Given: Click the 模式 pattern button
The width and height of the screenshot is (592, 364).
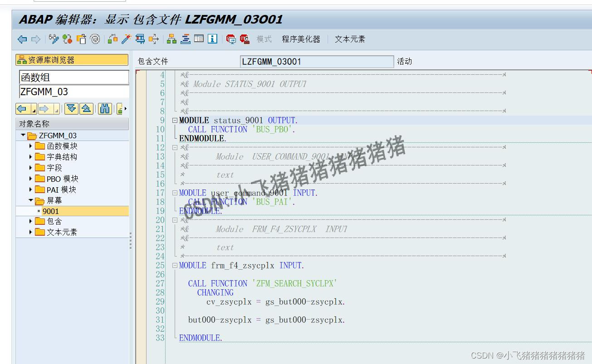Looking at the screenshot, I should [264, 39].
